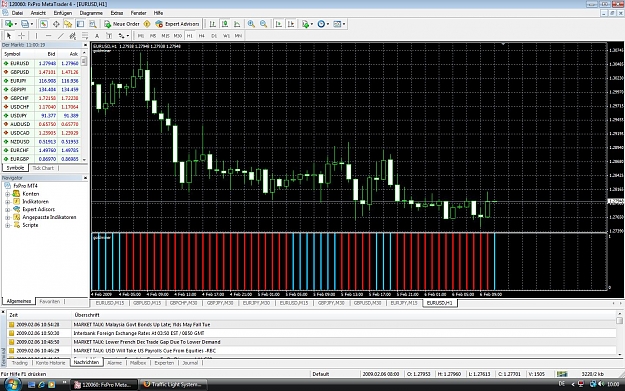This screenshot has width=625, height=391.
Task: Select the trendline drawing tool
Action: click(x=61, y=36)
